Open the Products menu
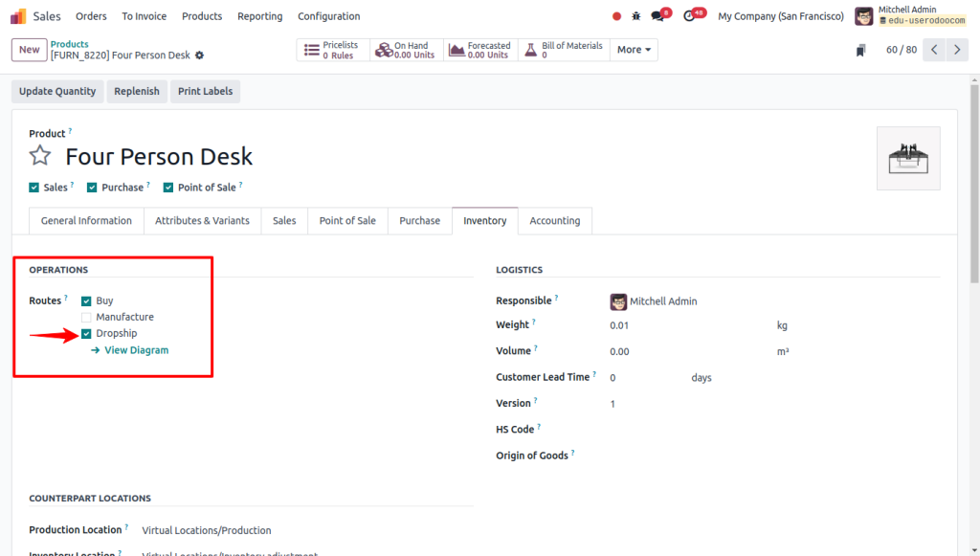The height and width of the screenshot is (556, 980). (202, 16)
